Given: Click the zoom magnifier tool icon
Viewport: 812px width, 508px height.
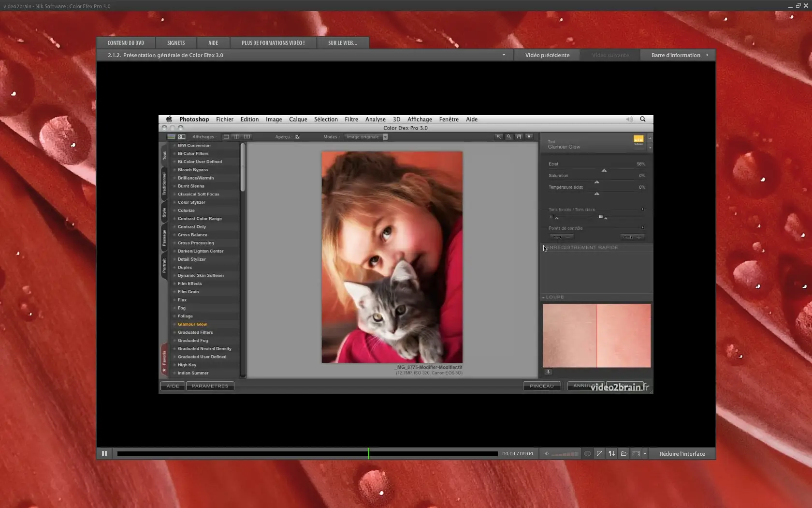Looking at the screenshot, I should click(x=509, y=137).
